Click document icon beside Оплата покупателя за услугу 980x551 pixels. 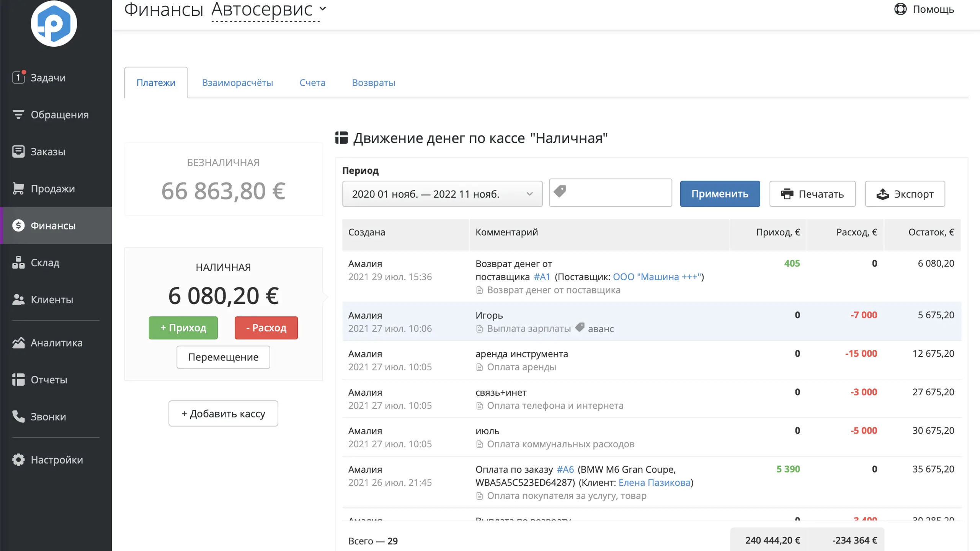(x=479, y=496)
